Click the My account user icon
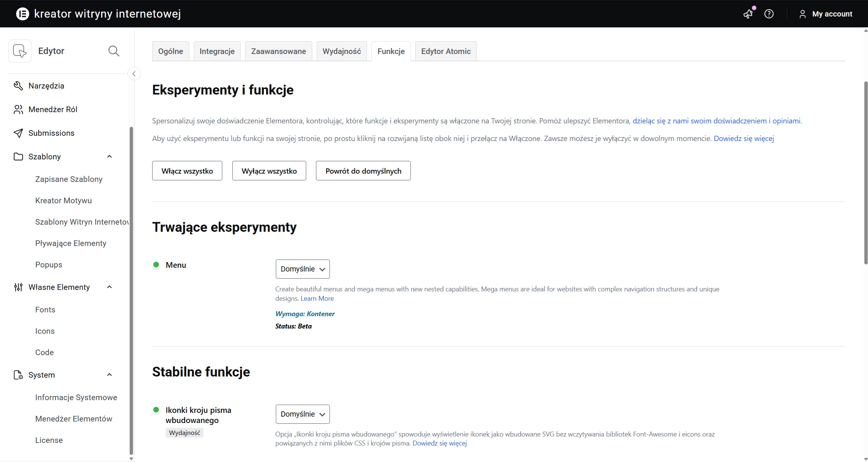 (x=802, y=14)
